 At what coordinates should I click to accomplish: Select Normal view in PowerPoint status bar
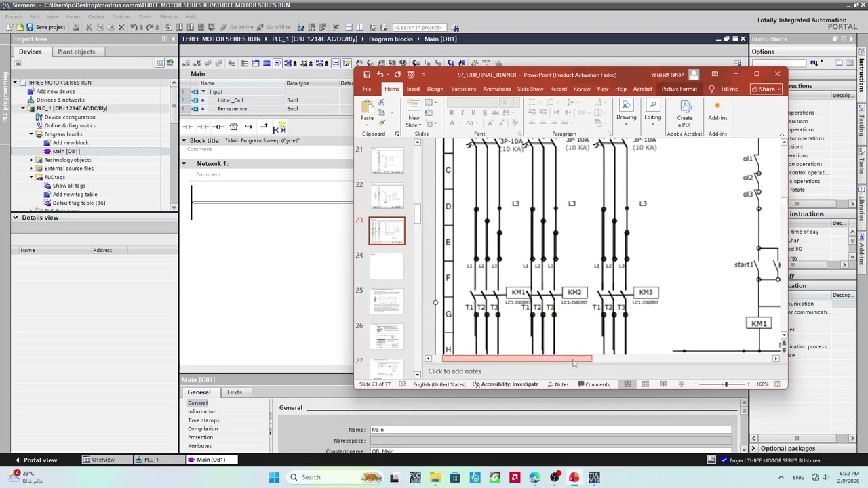(627, 384)
